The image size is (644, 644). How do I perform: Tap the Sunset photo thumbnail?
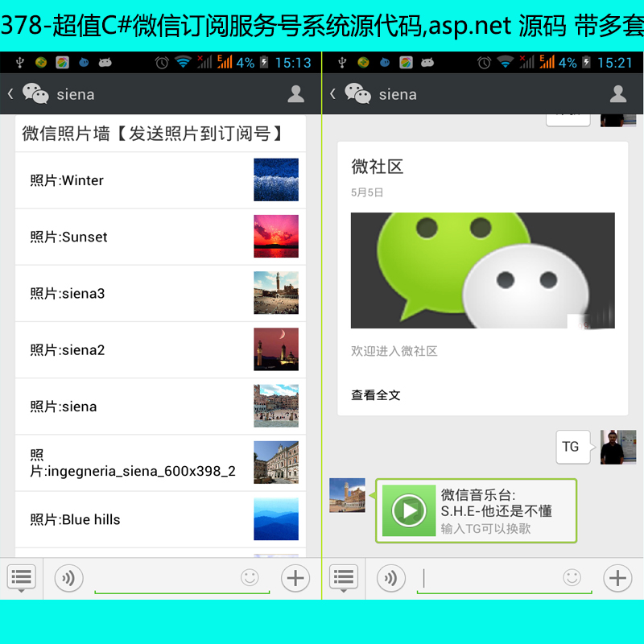276,236
